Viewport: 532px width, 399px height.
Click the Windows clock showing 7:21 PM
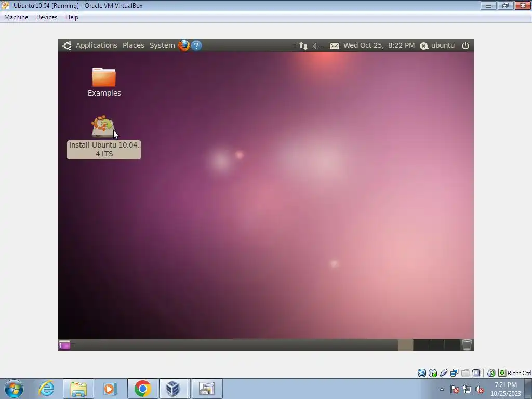(506, 389)
